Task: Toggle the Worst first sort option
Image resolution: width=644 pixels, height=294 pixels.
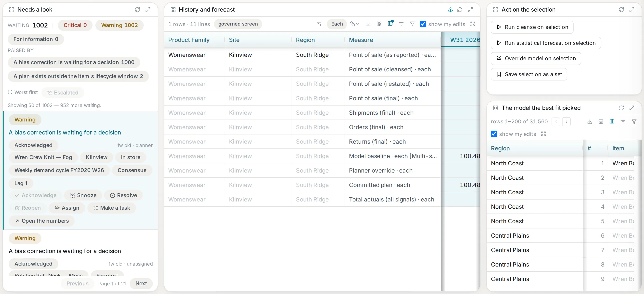Action: 23,92
